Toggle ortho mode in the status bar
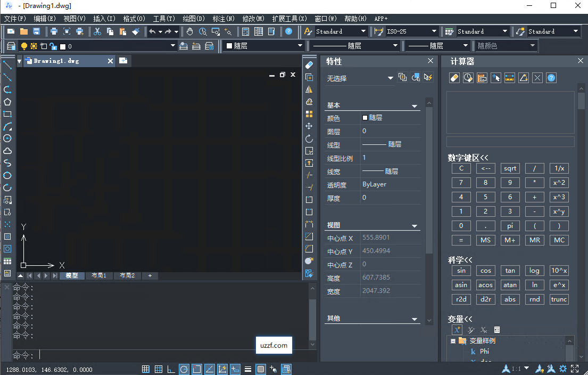This screenshot has height=375, width=588. [170, 369]
